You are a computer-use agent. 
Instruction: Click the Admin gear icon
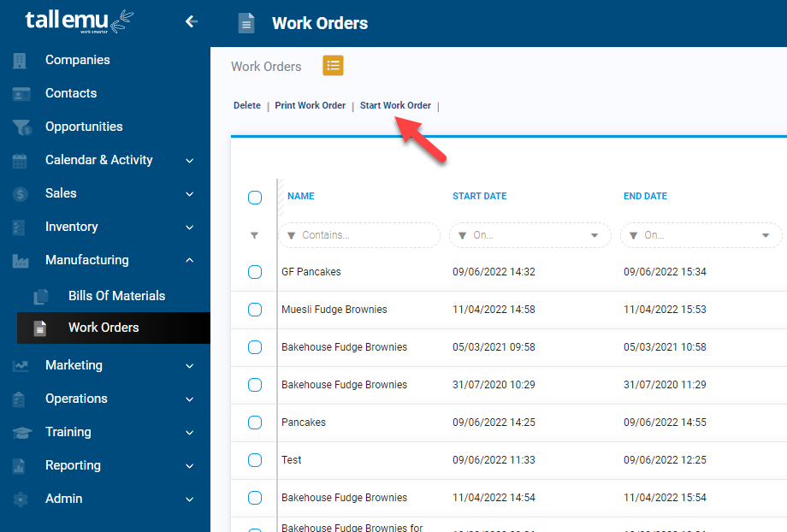[20, 499]
